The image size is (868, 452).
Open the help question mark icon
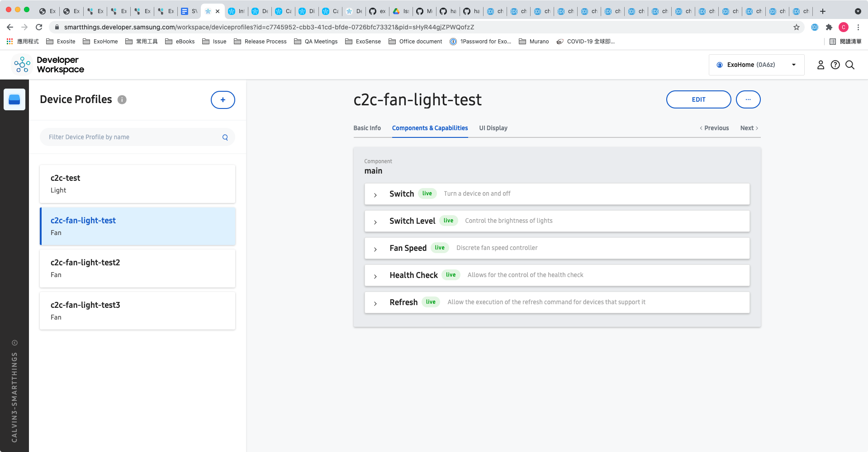click(x=835, y=65)
